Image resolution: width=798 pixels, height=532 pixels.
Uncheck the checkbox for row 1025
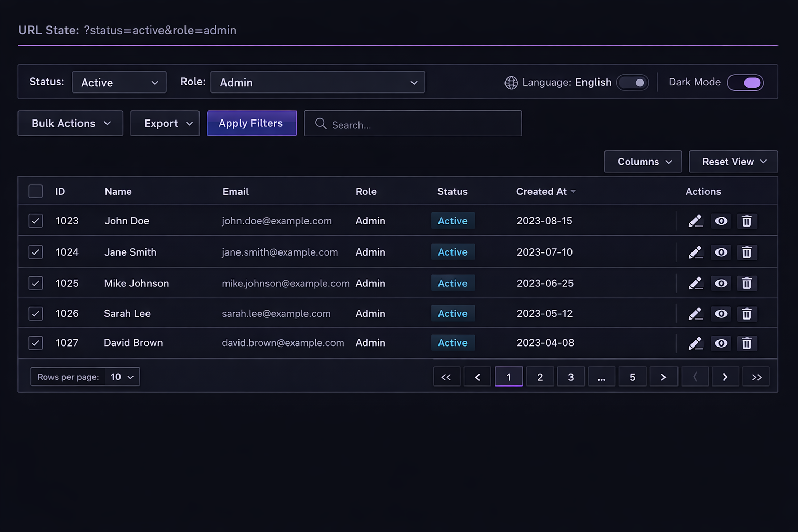pos(35,283)
